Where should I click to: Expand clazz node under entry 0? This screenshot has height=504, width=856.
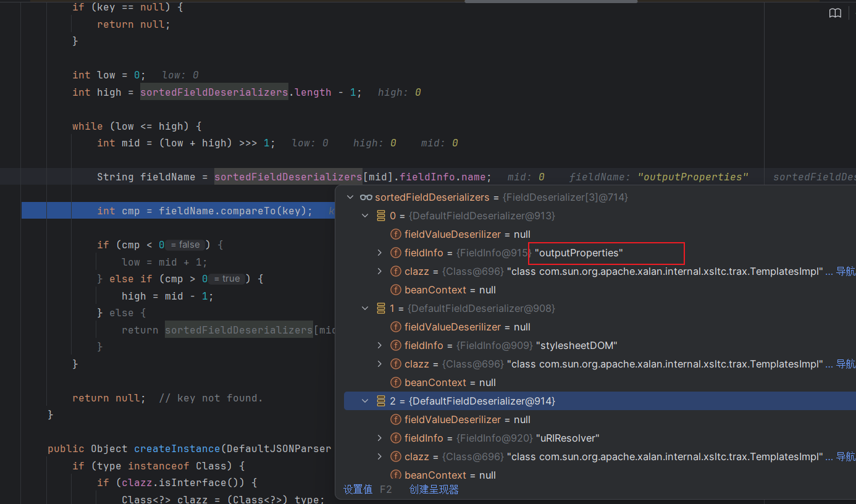380,271
